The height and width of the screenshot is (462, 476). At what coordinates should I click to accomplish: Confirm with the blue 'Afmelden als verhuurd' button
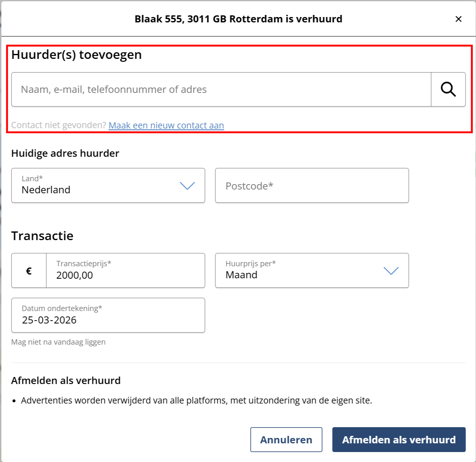click(399, 440)
